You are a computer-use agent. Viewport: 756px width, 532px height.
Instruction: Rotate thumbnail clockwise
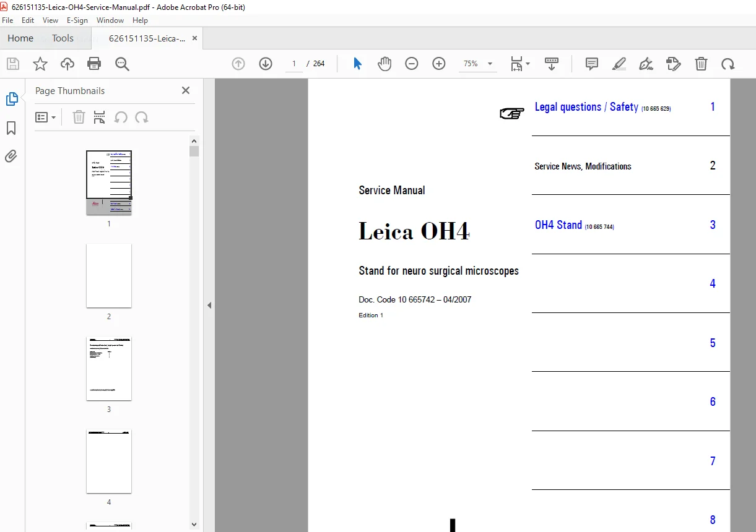point(142,117)
